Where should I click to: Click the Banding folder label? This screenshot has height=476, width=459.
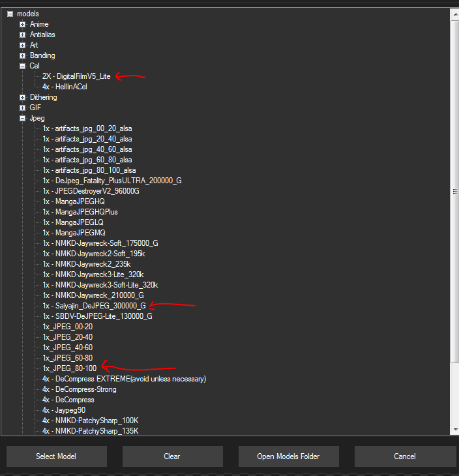coord(42,56)
